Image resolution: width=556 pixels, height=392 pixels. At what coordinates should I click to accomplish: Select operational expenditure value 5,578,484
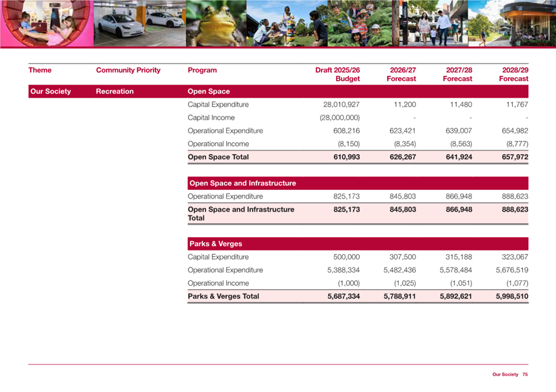tap(456, 270)
